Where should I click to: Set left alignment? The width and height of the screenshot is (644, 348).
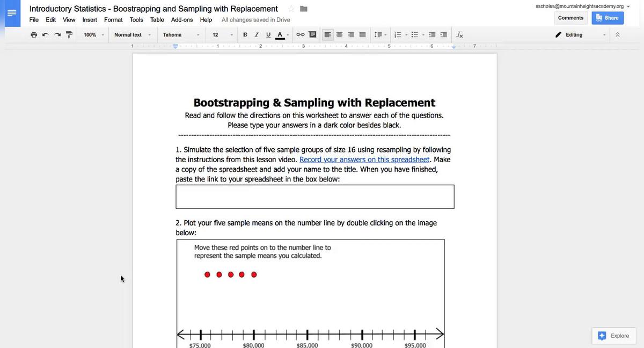327,35
